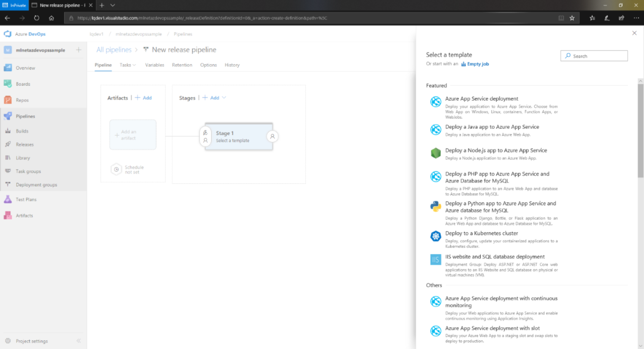The height and width of the screenshot is (349, 644).
Task: Open the Boards section icon
Action: [7, 84]
